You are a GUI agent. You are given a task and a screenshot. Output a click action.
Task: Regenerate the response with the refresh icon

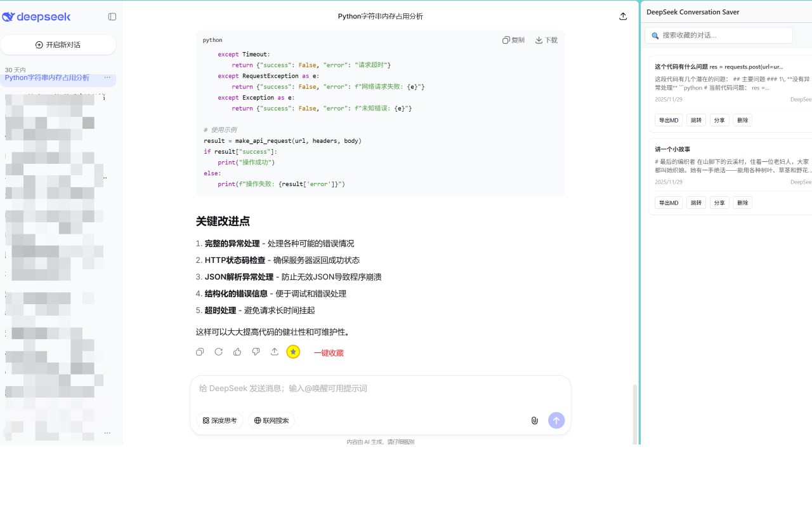219,352
